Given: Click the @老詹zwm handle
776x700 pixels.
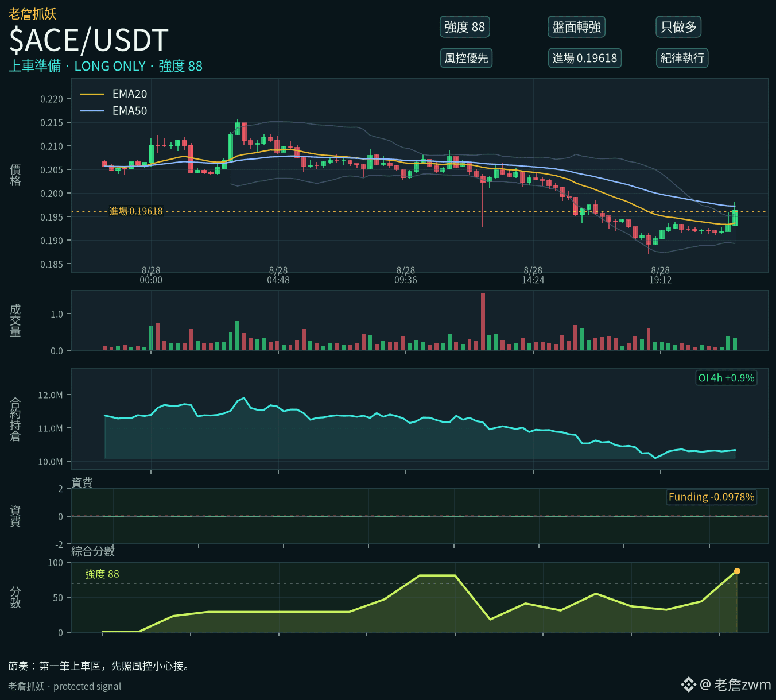Looking at the screenshot, I should pos(736,684).
